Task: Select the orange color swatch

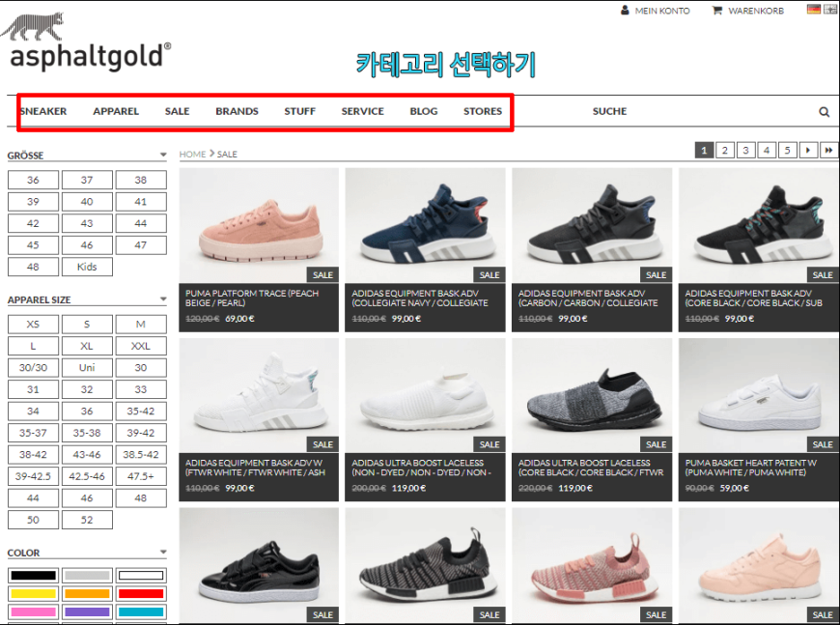Action: click(x=87, y=593)
